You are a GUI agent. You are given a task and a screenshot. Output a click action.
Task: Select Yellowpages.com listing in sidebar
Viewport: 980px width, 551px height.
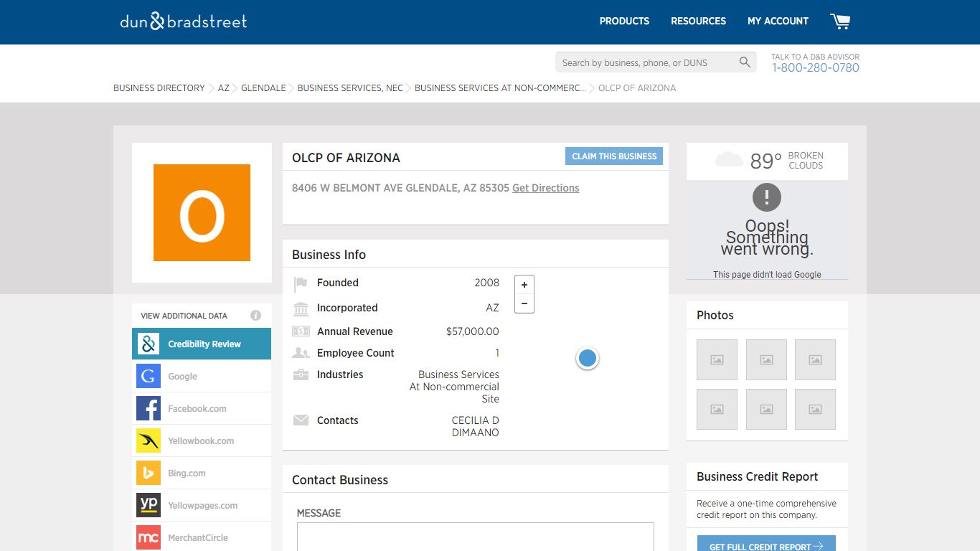pyautogui.click(x=202, y=505)
